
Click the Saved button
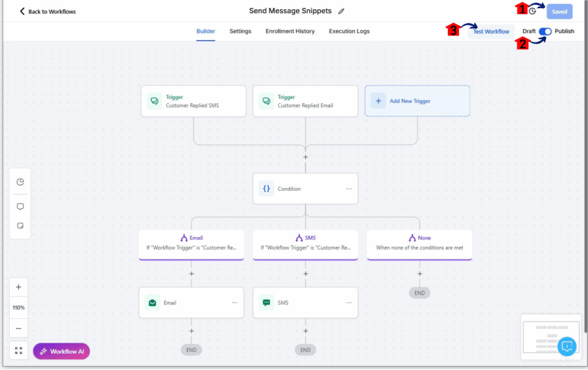click(559, 11)
